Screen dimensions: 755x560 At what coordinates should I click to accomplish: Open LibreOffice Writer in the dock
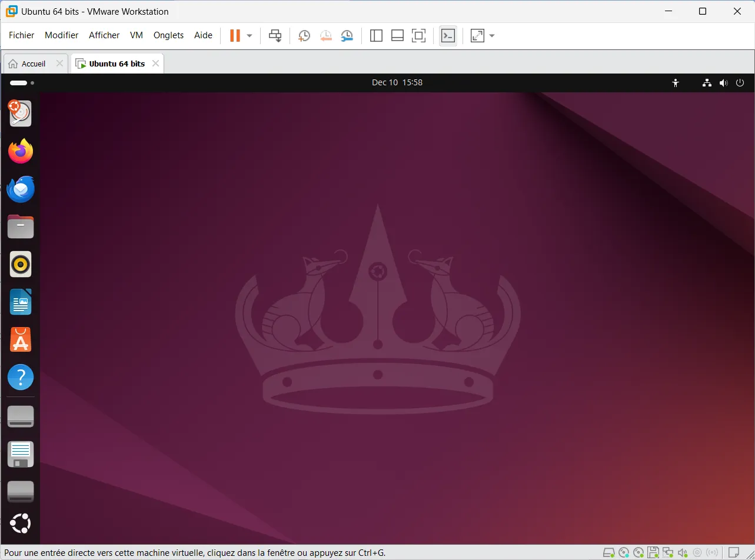21,302
